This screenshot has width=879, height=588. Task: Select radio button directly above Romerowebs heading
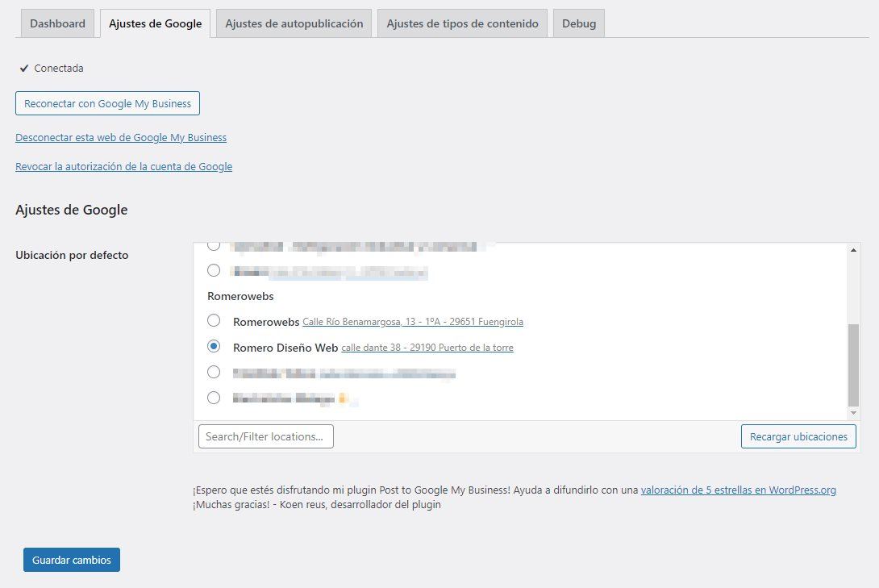tap(214, 270)
